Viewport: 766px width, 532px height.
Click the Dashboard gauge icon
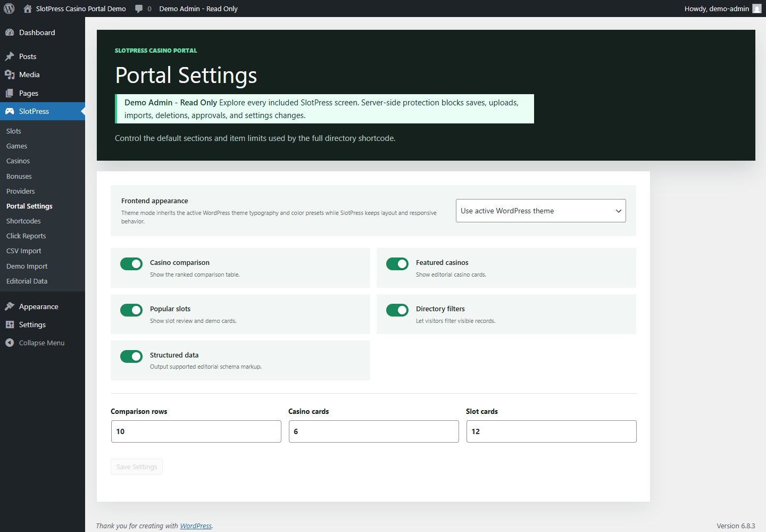click(10, 32)
